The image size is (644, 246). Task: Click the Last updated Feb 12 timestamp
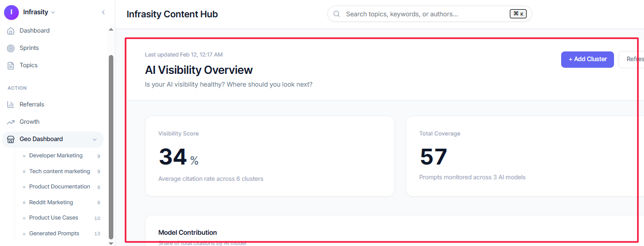[x=183, y=54]
